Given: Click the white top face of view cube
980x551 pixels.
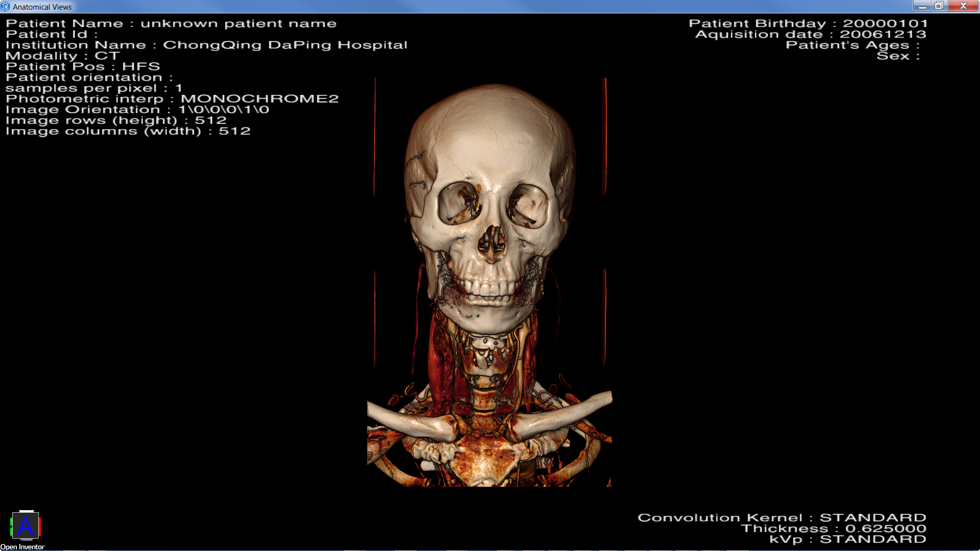Looking at the screenshot, I should 26,511.
